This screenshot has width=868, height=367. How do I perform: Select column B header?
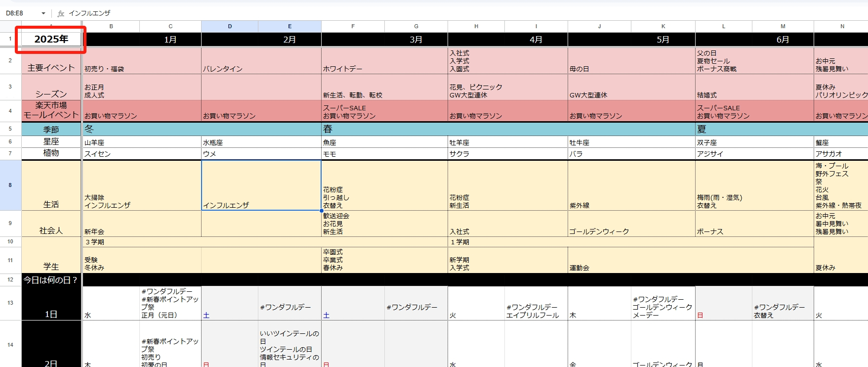tap(111, 26)
